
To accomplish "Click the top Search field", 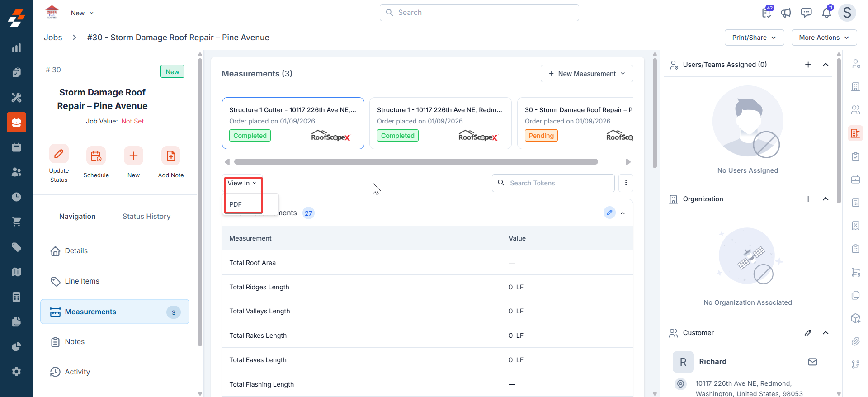I will point(479,13).
